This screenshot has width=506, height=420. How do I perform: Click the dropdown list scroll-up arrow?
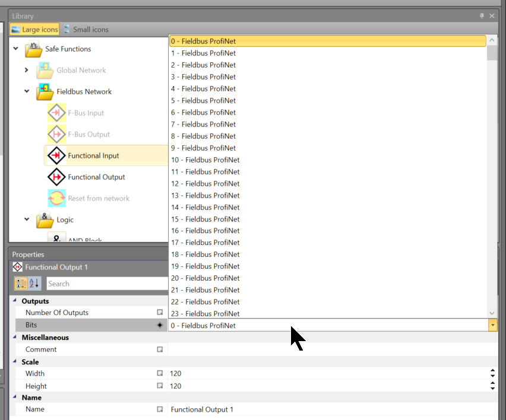point(492,40)
